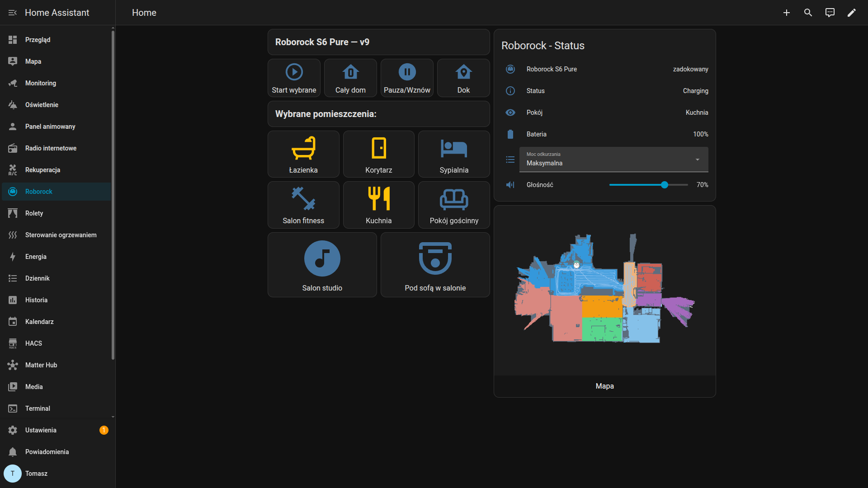Click the Home Assistant title
Screen dimensions: 868x488
coord(57,13)
